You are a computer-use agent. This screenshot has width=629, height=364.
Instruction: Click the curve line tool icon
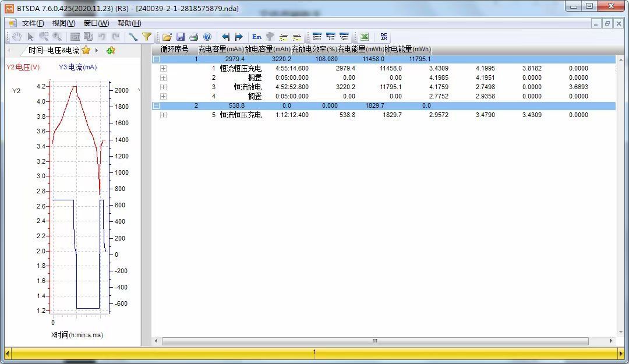[133, 37]
